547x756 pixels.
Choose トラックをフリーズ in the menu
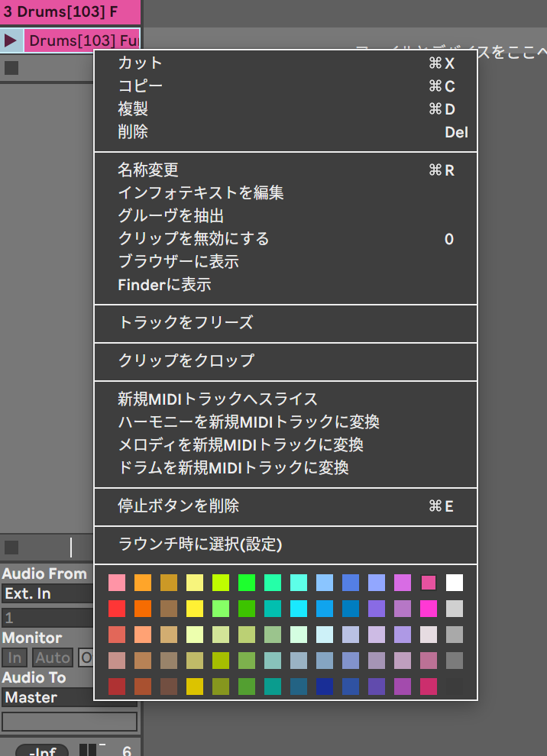coord(186,323)
